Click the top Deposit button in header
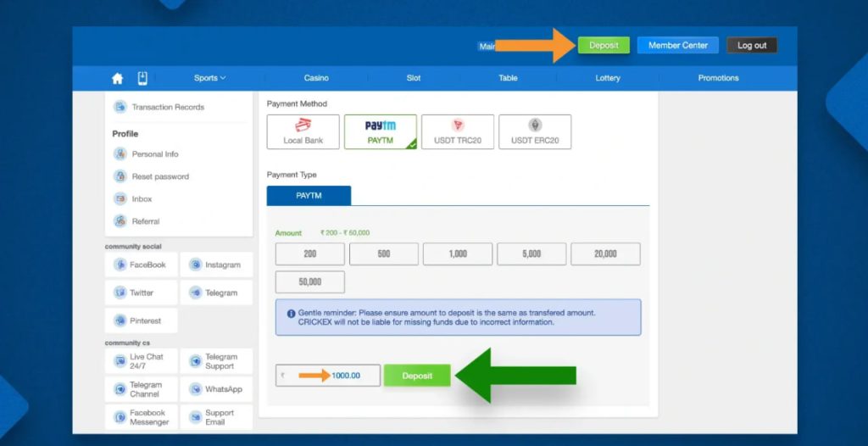 coord(604,46)
